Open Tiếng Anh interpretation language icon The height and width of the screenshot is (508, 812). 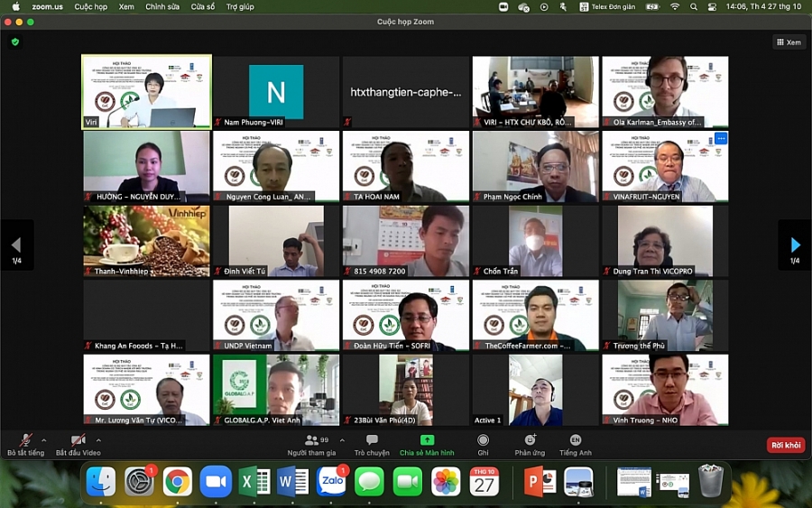pos(576,441)
